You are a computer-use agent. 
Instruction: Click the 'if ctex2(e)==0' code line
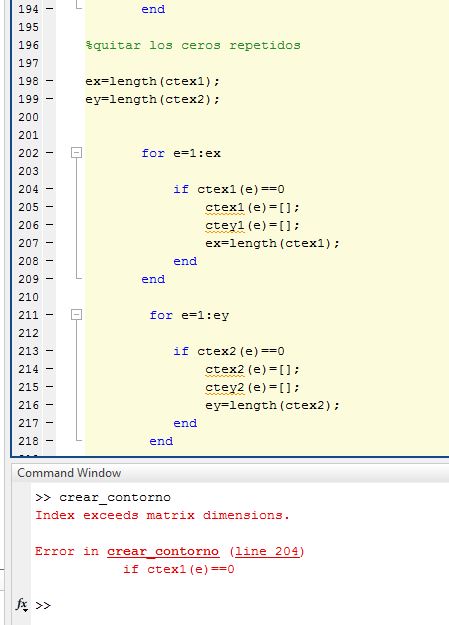[x=229, y=351]
